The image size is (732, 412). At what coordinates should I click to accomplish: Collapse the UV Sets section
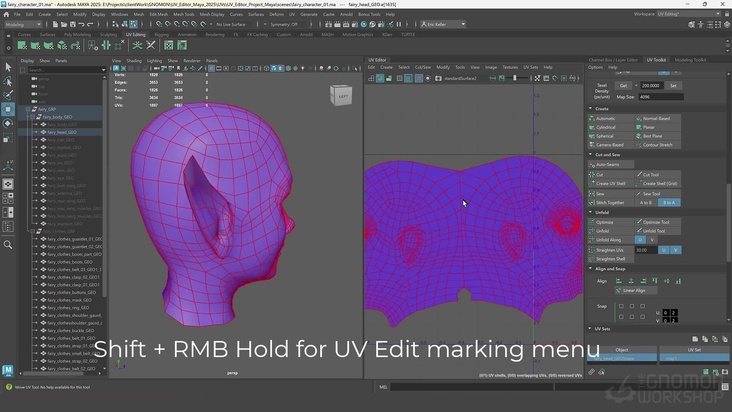click(x=591, y=329)
